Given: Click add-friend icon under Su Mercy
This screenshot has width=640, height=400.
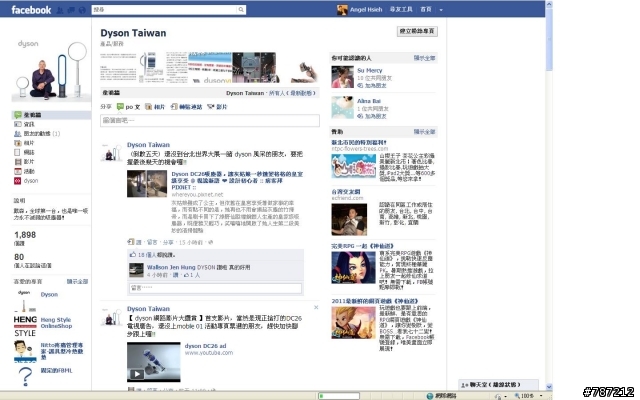Looking at the screenshot, I should coord(360,85).
